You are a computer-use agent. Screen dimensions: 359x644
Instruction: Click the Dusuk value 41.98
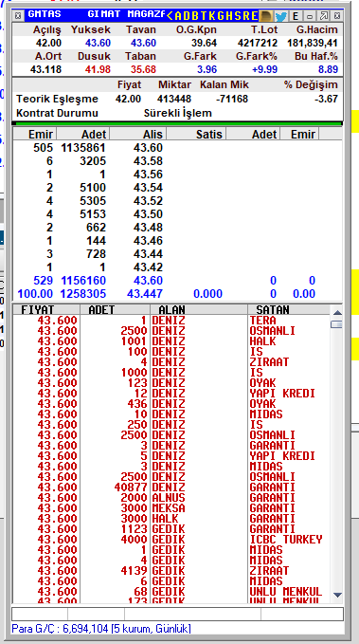[x=98, y=69]
